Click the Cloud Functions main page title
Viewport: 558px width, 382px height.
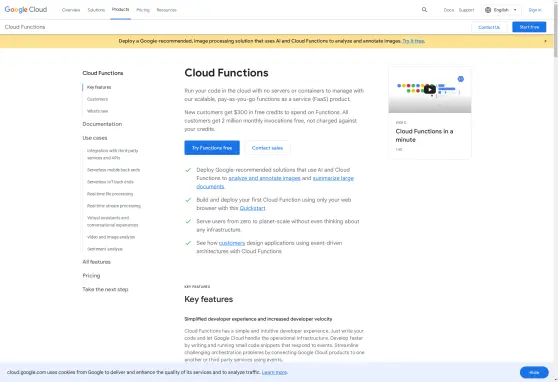[x=226, y=73]
